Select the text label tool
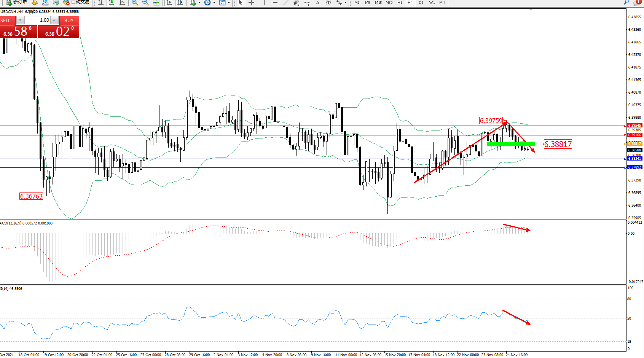Viewport: 644px width, 358px height. coord(317,3)
